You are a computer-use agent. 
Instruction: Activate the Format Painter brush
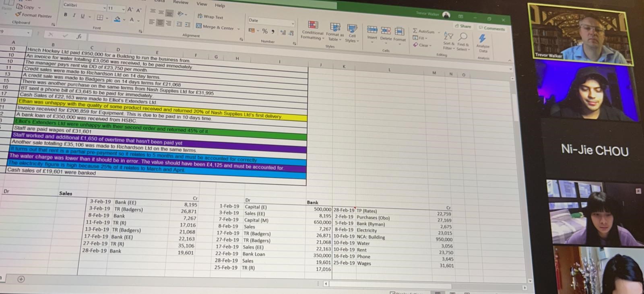pyautogui.click(x=18, y=15)
